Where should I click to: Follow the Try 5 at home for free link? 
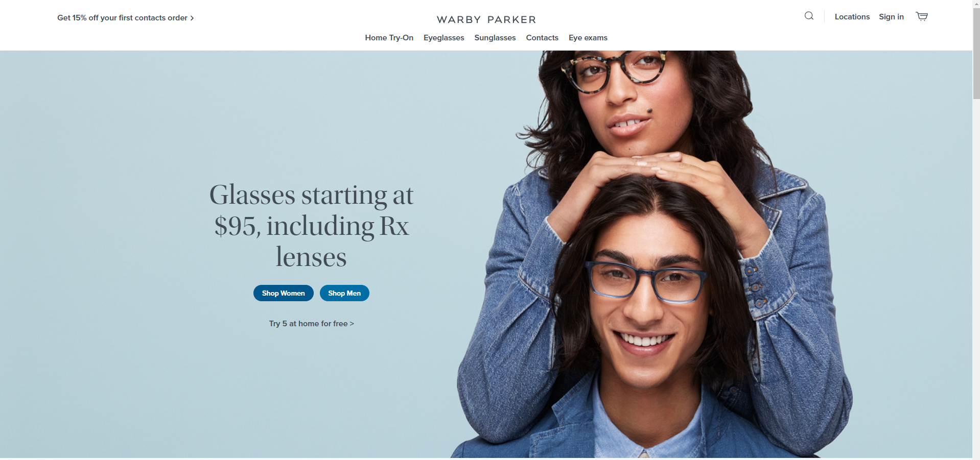tap(311, 324)
